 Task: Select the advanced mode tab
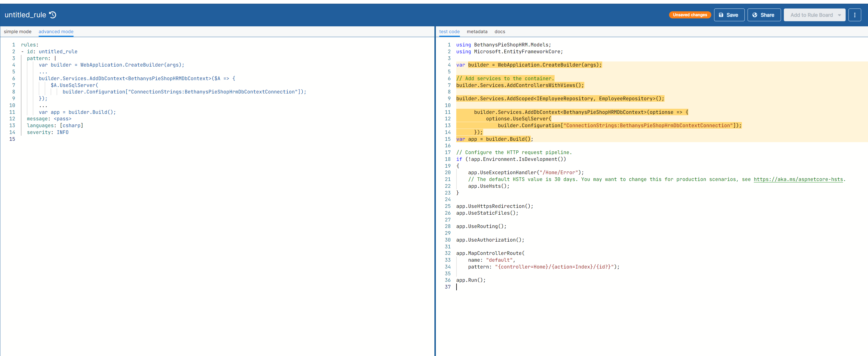click(56, 31)
